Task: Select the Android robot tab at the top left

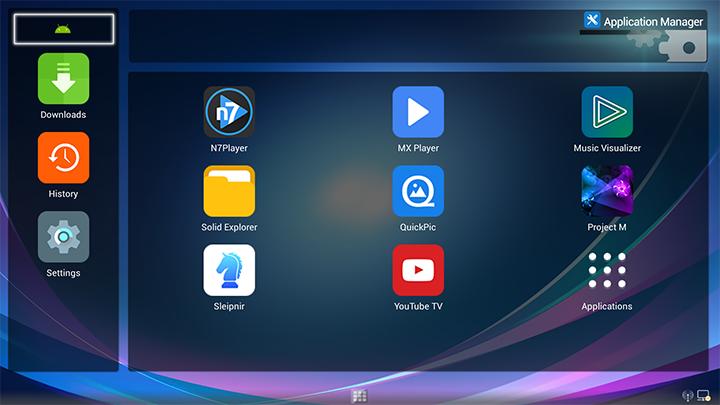Action: 64,29
